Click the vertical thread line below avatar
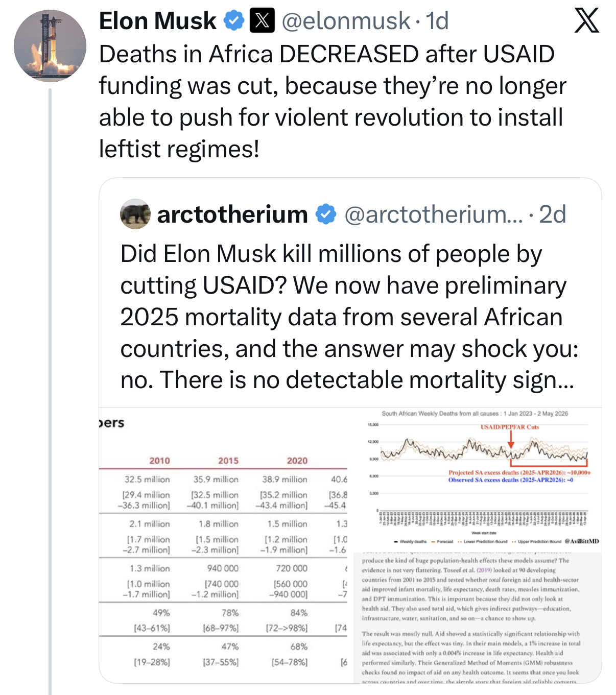The width and height of the screenshot is (616, 695). click(x=50, y=391)
